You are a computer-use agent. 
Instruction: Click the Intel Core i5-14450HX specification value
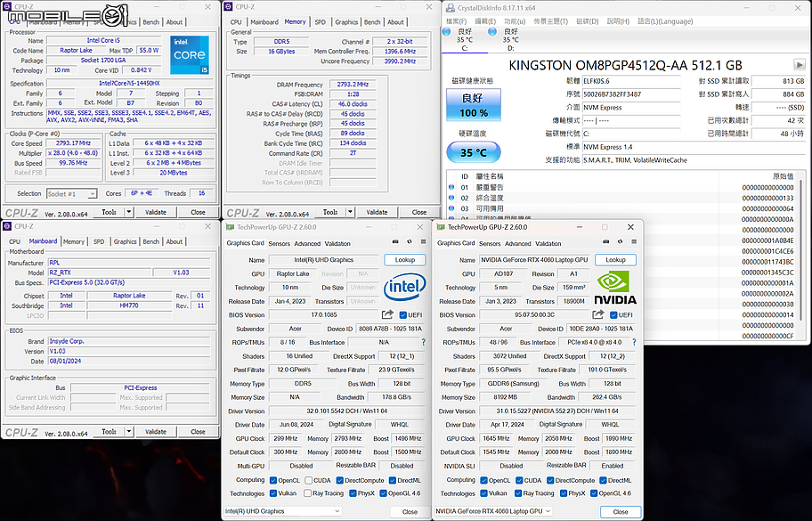(x=129, y=84)
